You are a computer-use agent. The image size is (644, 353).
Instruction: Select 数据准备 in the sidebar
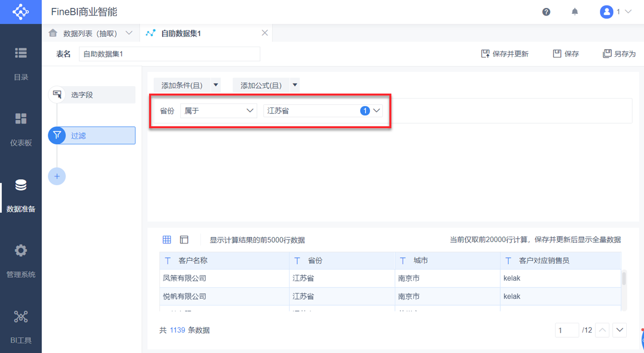(x=21, y=195)
